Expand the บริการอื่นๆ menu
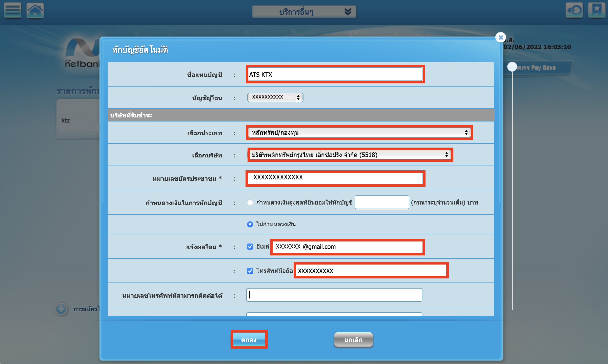This screenshot has height=364, width=608. [304, 12]
